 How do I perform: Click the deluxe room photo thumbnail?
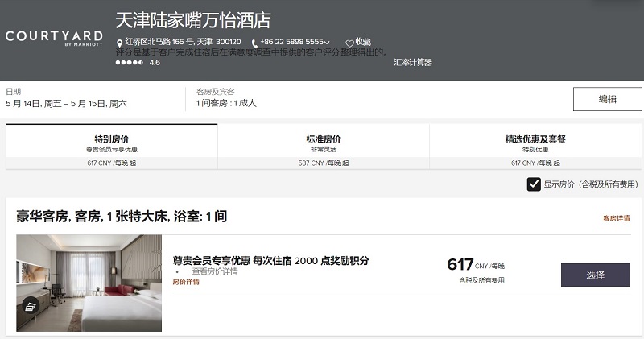point(89,283)
